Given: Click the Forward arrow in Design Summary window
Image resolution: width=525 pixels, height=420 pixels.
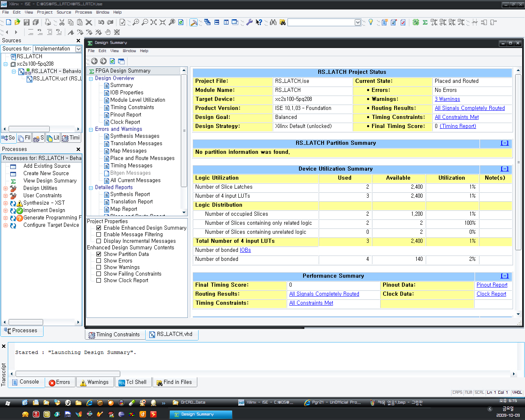Looking at the screenshot, I should pyautogui.click(x=103, y=61).
